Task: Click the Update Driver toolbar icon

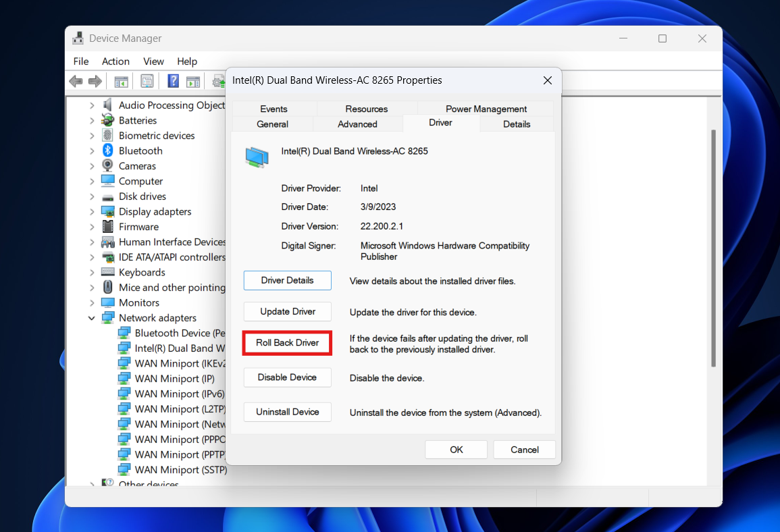Action: (219, 81)
